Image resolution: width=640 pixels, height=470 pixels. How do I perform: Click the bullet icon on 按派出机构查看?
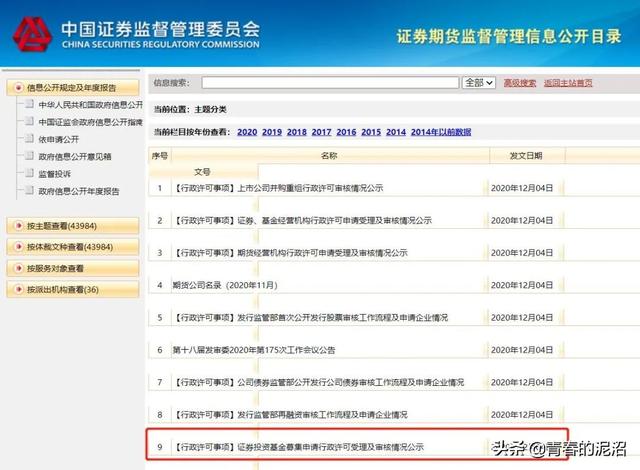(17, 290)
